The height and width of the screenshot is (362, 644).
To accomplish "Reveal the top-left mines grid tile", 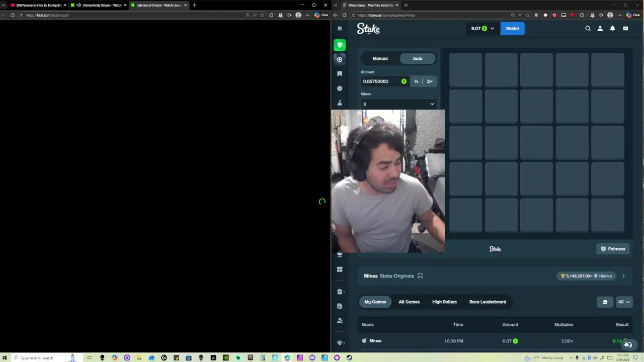I will coord(465,69).
